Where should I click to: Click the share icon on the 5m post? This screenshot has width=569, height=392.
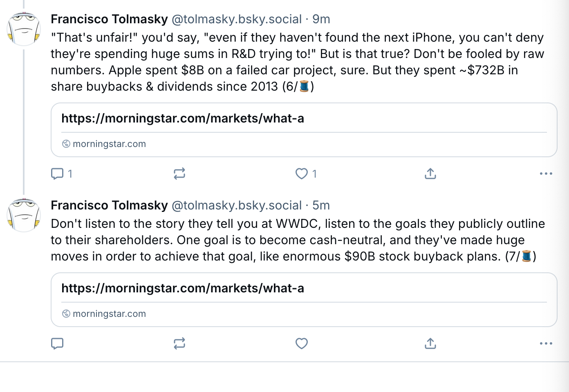tap(430, 343)
